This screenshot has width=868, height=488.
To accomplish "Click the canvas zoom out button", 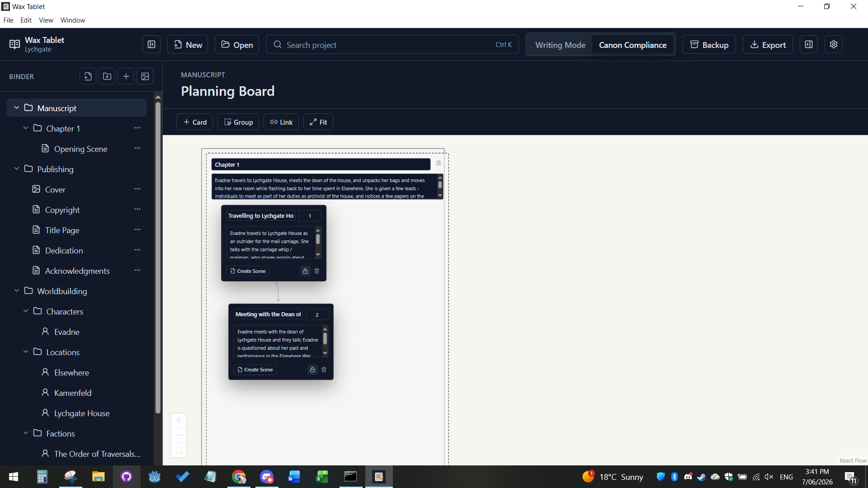I will point(179,435).
